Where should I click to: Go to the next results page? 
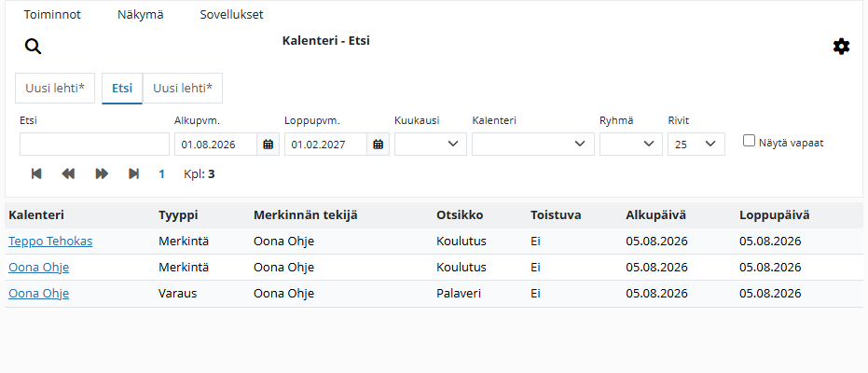(102, 174)
